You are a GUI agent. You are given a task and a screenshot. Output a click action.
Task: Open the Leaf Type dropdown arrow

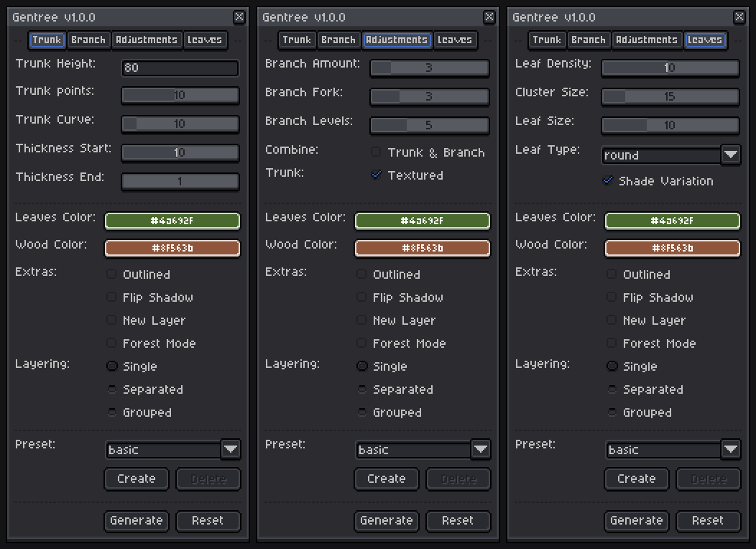pyautogui.click(x=731, y=154)
